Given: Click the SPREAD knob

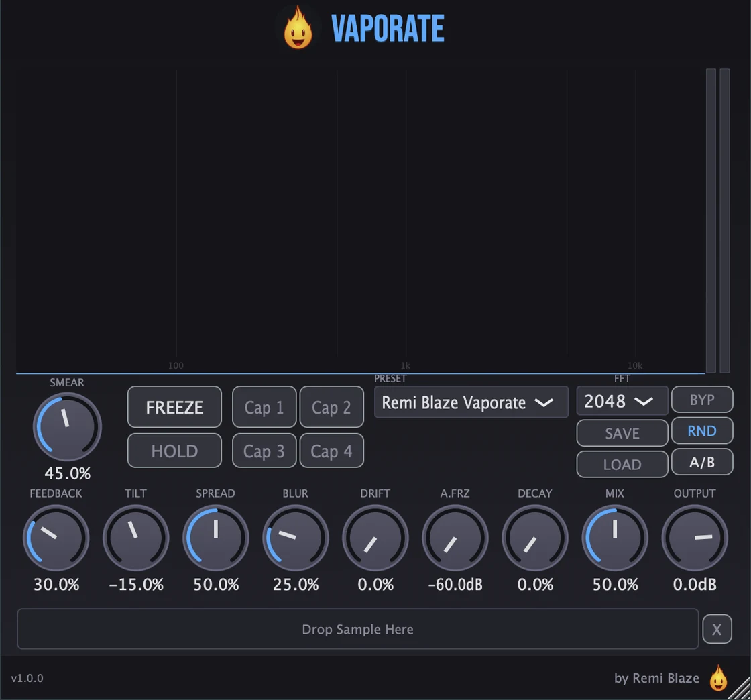Looking at the screenshot, I should click(x=215, y=538).
